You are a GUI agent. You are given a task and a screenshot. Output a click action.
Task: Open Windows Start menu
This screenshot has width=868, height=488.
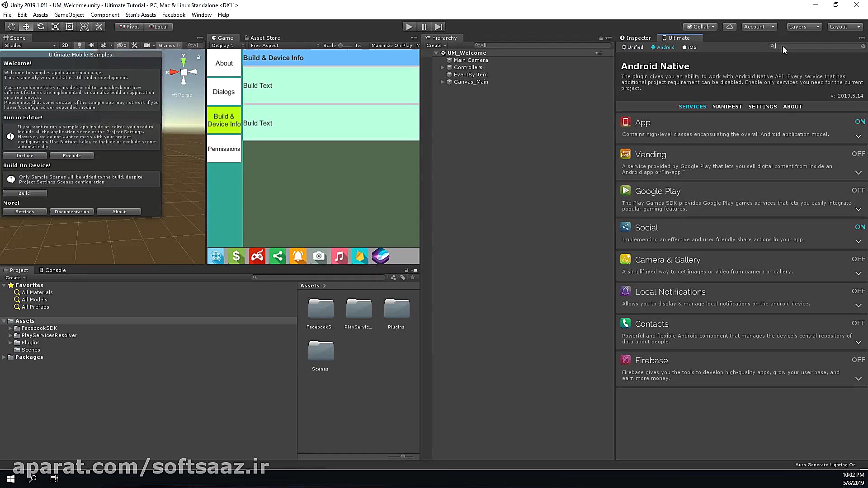click(11, 479)
